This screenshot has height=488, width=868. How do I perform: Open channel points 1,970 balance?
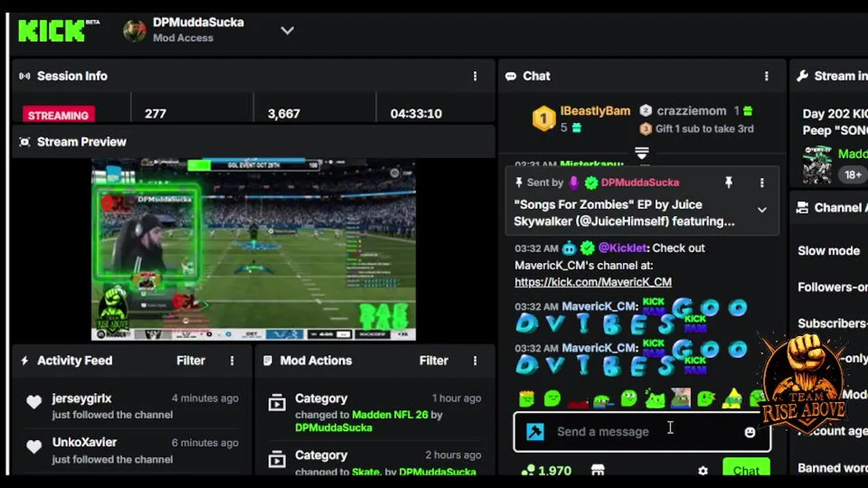[x=547, y=470]
